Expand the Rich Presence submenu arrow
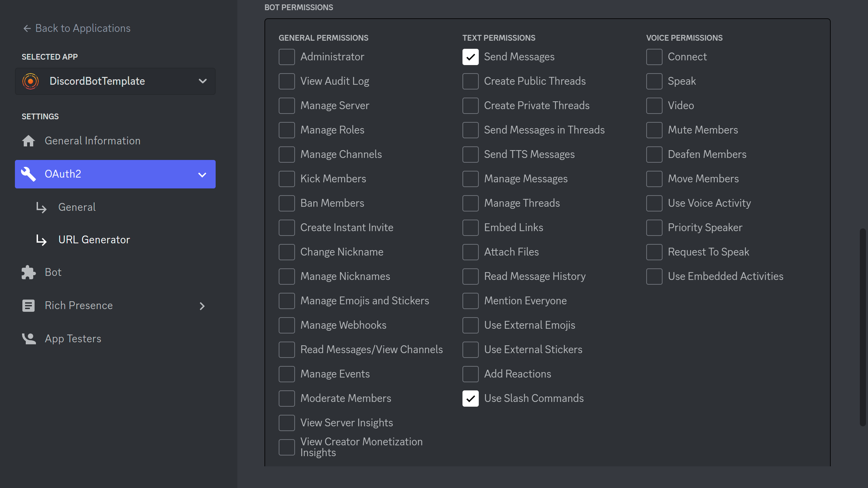Screen dimensions: 868x488 (202, 306)
